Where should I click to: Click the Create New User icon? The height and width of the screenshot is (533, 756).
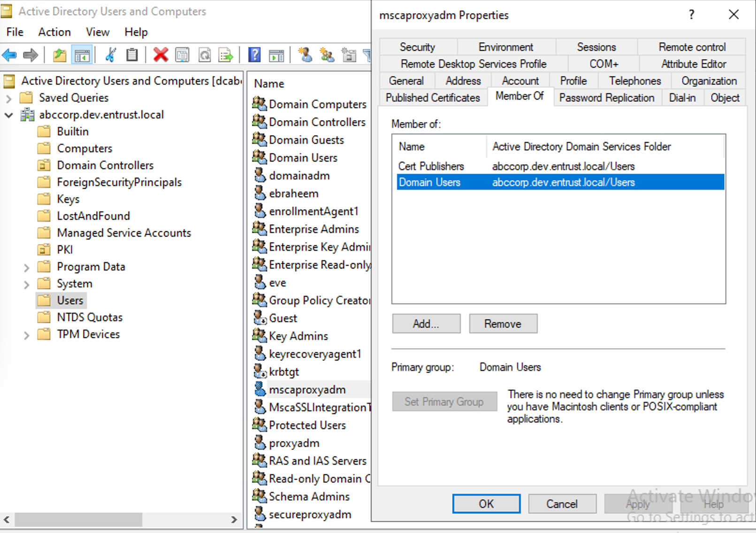click(305, 55)
